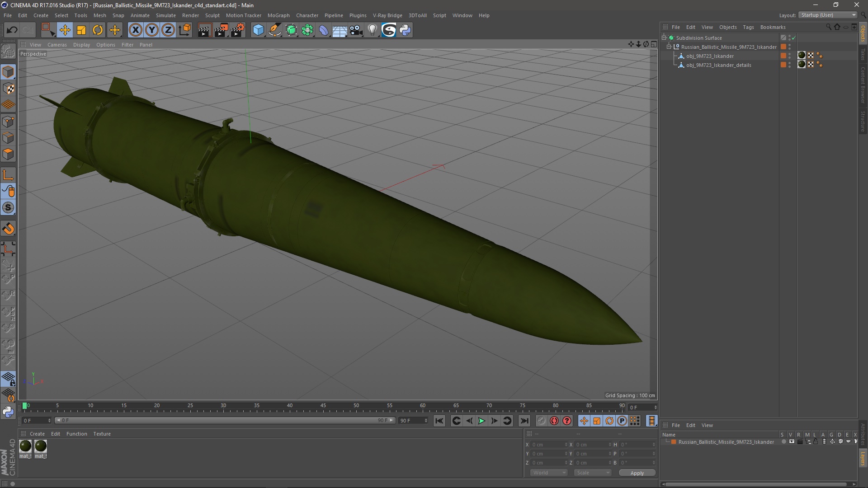Collapse the Subdivision Surface tree node
The width and height of the screenshot is (868, 488).
(664, 38)
